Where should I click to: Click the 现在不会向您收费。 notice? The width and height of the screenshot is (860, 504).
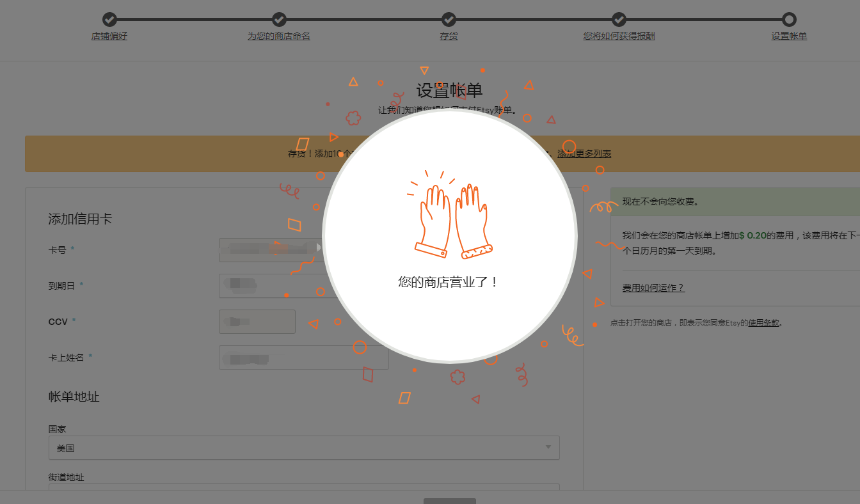(660, 202)
